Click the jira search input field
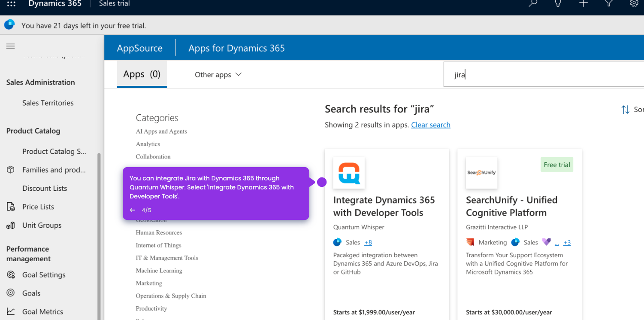The height and width of the screenshot is (320, 644). pyautogui.click(x=544, y=75)
